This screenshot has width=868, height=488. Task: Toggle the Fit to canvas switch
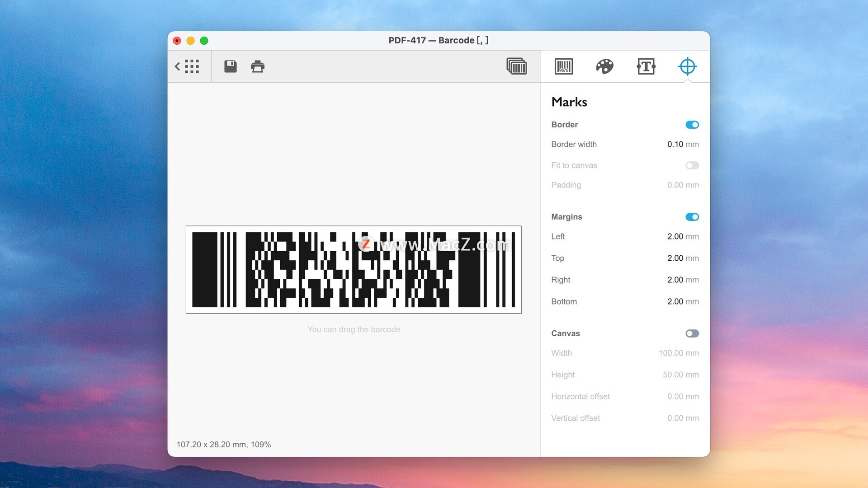click(692, 165)
